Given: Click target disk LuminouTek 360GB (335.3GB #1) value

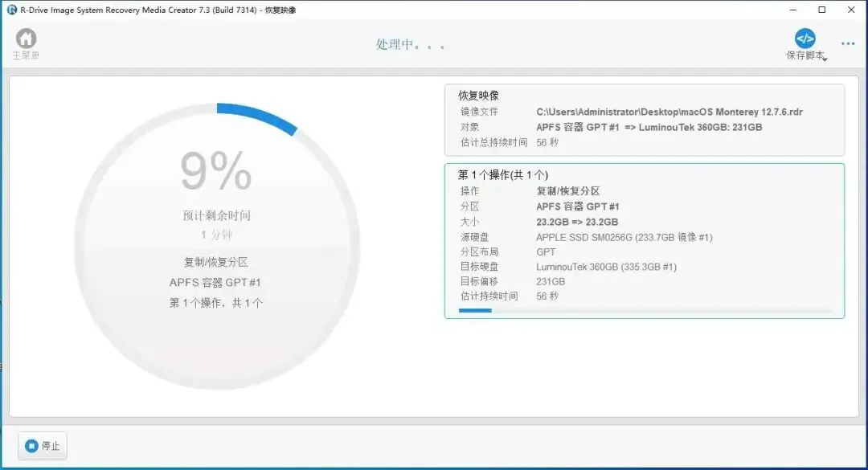Looking at the screenshot, I should tap(606, 267).
